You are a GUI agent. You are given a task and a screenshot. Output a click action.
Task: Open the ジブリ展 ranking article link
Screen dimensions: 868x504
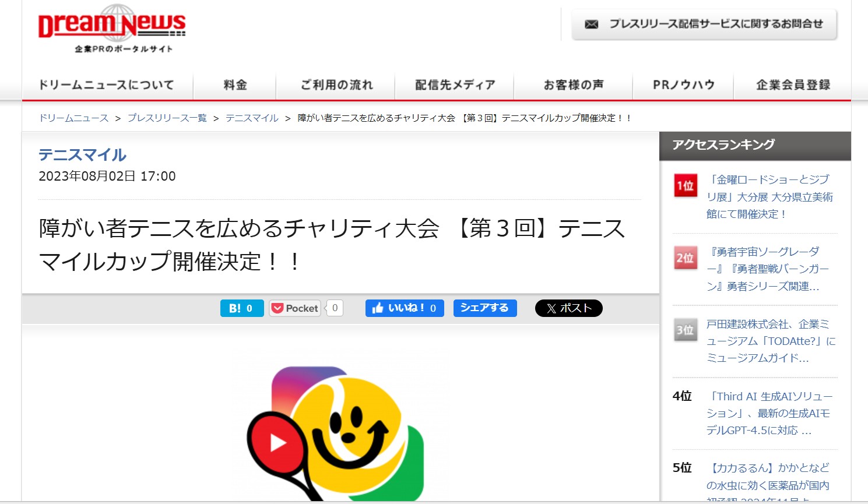[x=769, y=197]
